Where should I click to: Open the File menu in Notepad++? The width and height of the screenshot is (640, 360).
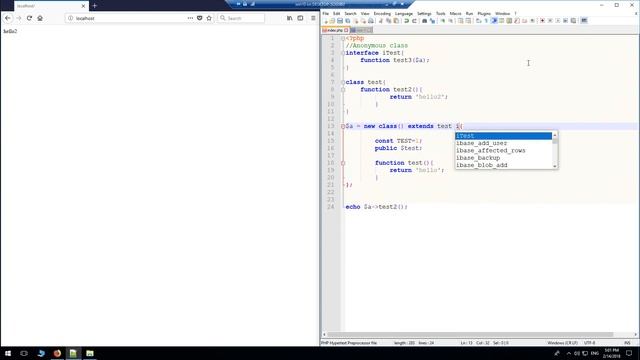(x=325, y=13)
